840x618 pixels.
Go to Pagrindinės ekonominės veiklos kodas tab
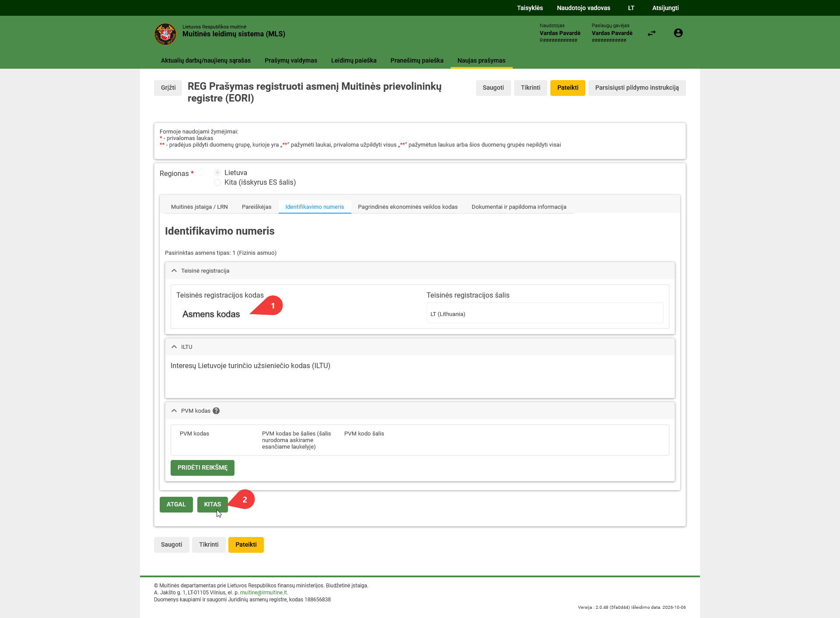point(408,207)
